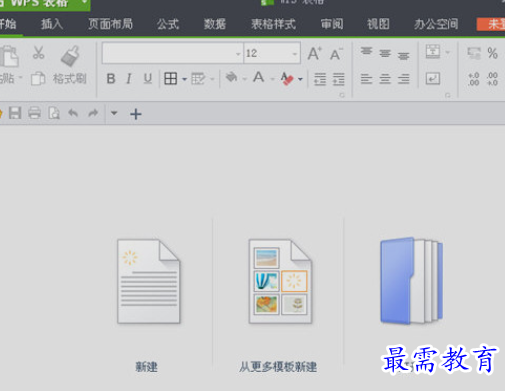The height and width of the screenshot is (391, 505).
Task: Open the 页面布局 tab
Action: click(x=110, y=24)
